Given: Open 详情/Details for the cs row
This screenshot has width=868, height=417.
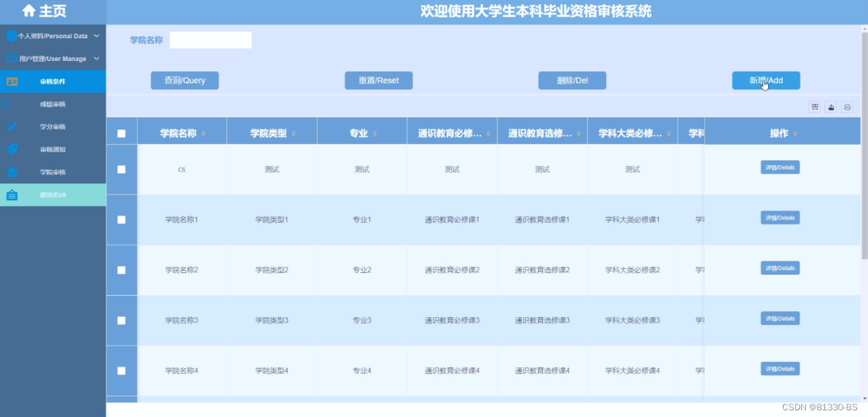Looking at the screenshot, I should click(780, 168).
